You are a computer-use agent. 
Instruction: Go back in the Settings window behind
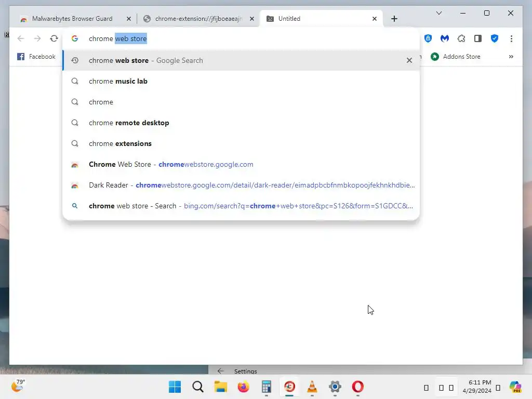tap(220, 371)
